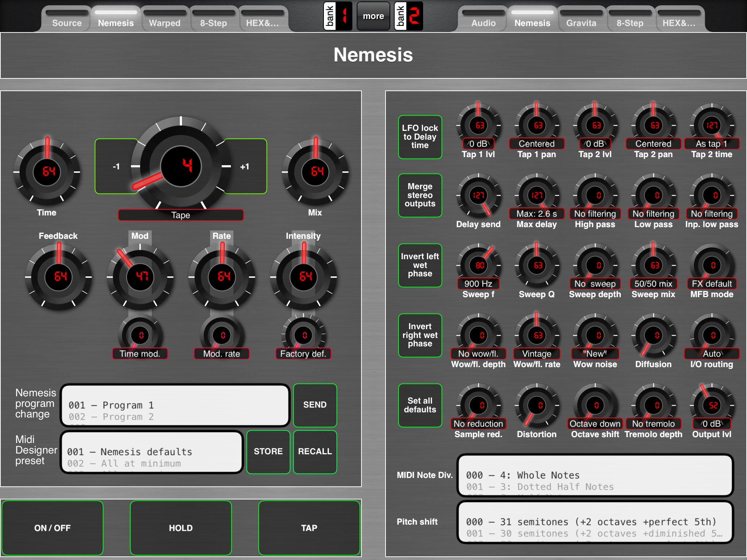Click the Delay send knob
The width and height of the screenshot is (747, 560).
coord(479,195)
